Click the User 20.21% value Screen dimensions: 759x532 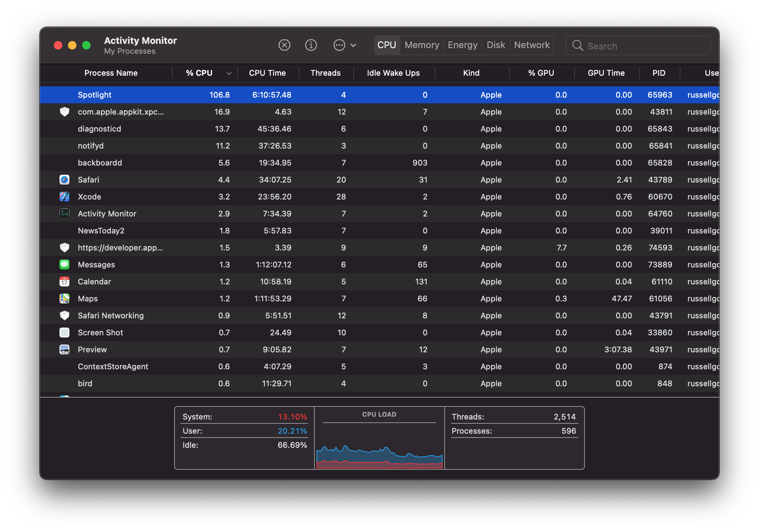point(292,431)
